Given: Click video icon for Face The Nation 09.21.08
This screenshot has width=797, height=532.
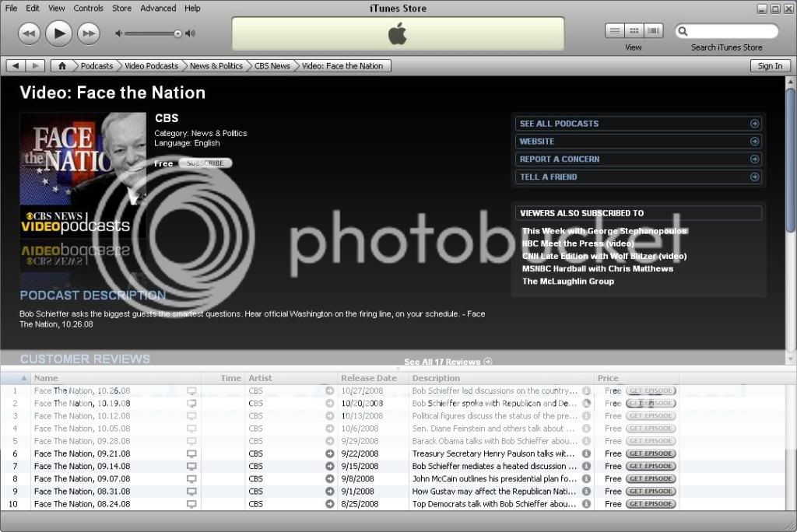Looking at the screenshot, I should (191, 453).
